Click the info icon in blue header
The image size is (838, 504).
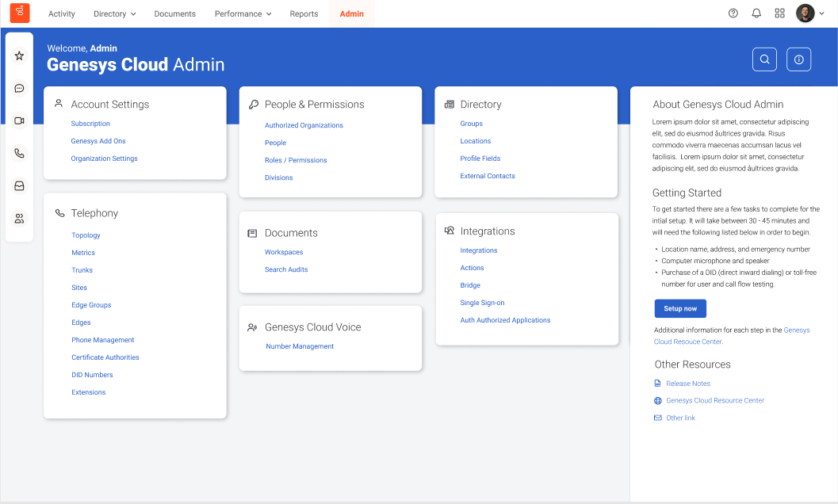pos(798,59)
